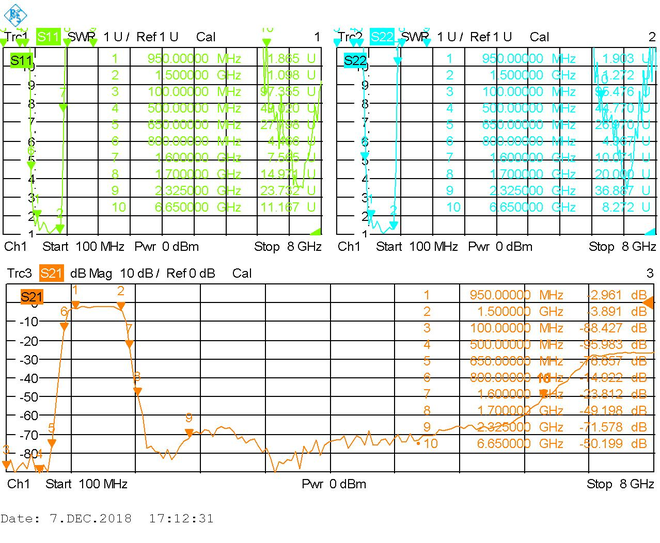Click 'Ref 1 U' label in the Trc2 header
Viewport: 660px width, 543px height.
pos(491,37)
